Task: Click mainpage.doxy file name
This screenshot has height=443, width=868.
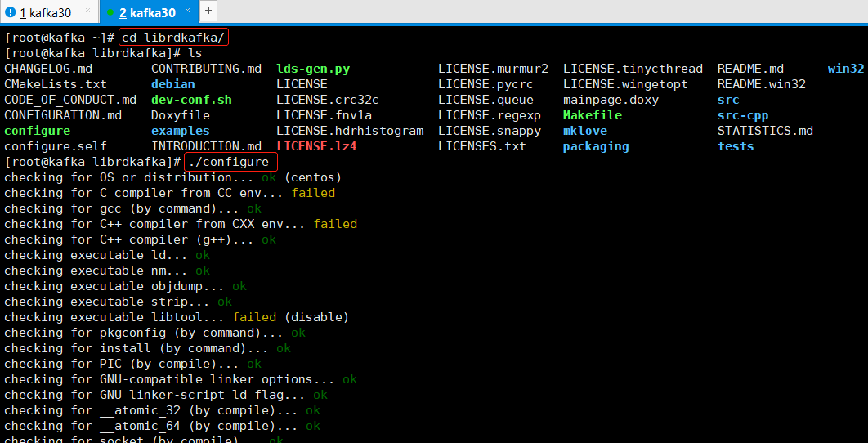Action: tap(611, 100)
